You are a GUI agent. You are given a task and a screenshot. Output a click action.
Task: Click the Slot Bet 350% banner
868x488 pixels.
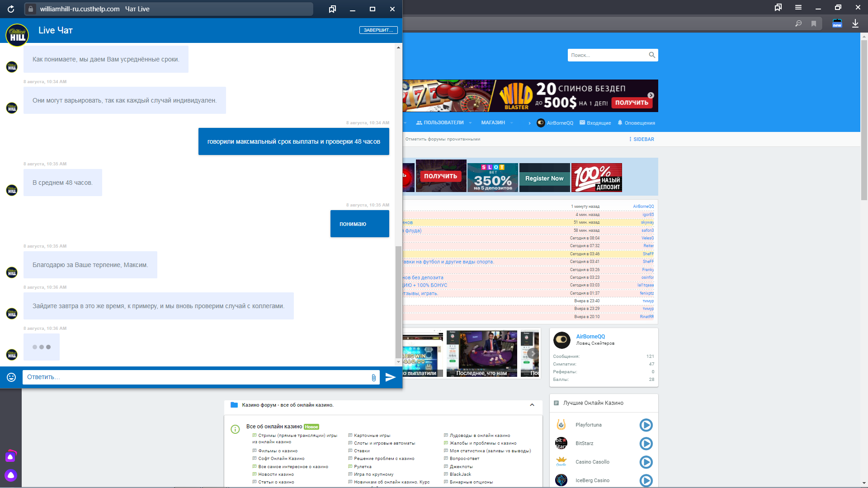[x=493, y=178]
